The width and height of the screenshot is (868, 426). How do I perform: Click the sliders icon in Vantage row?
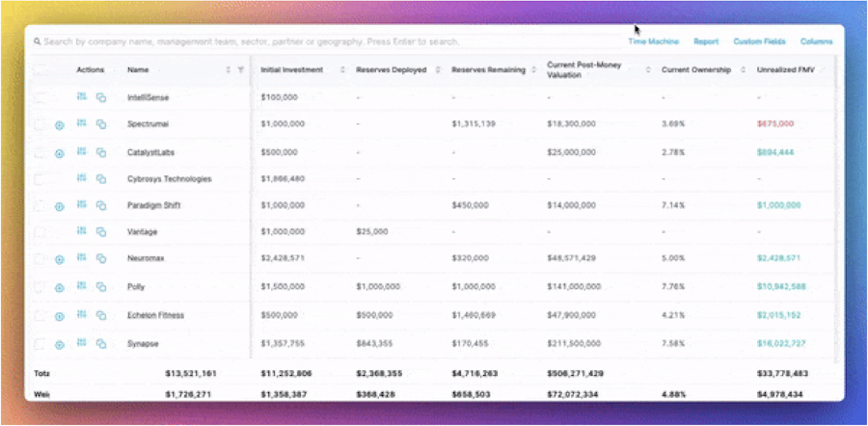tap(81, 230)
